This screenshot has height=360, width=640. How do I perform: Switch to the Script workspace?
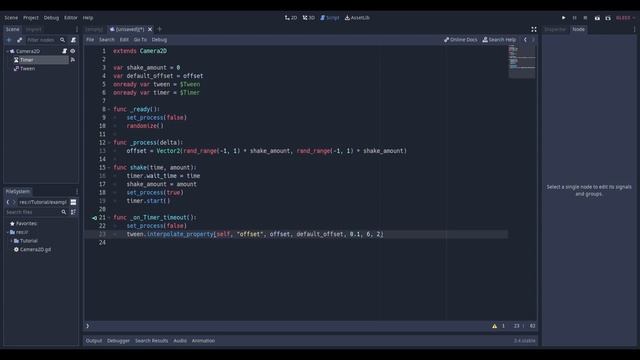(330, 18)
